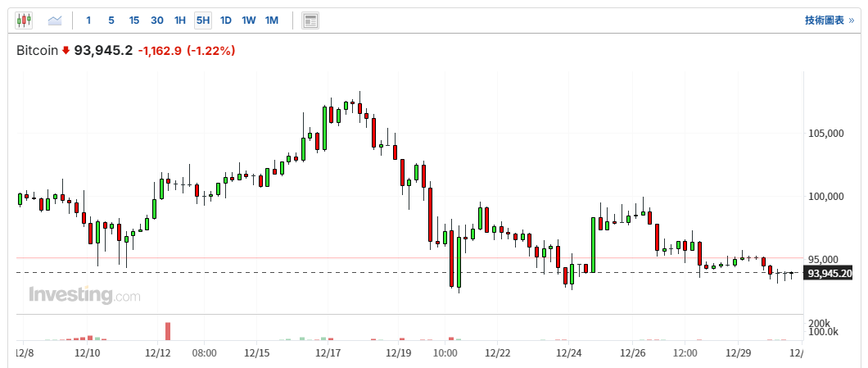Open the news panel icon in toolbar
The height and width of the screenshot is (368, 868).
(x=310, y=20)
